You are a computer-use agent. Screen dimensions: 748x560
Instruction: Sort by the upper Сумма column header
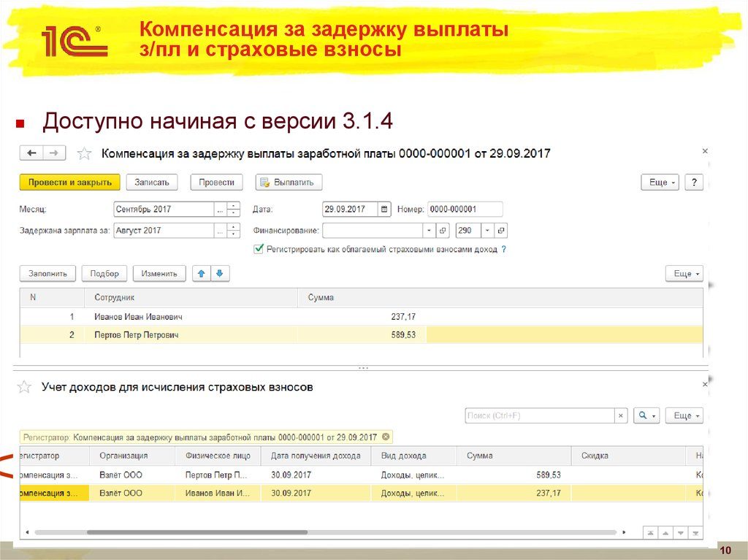tap(500, 297)
